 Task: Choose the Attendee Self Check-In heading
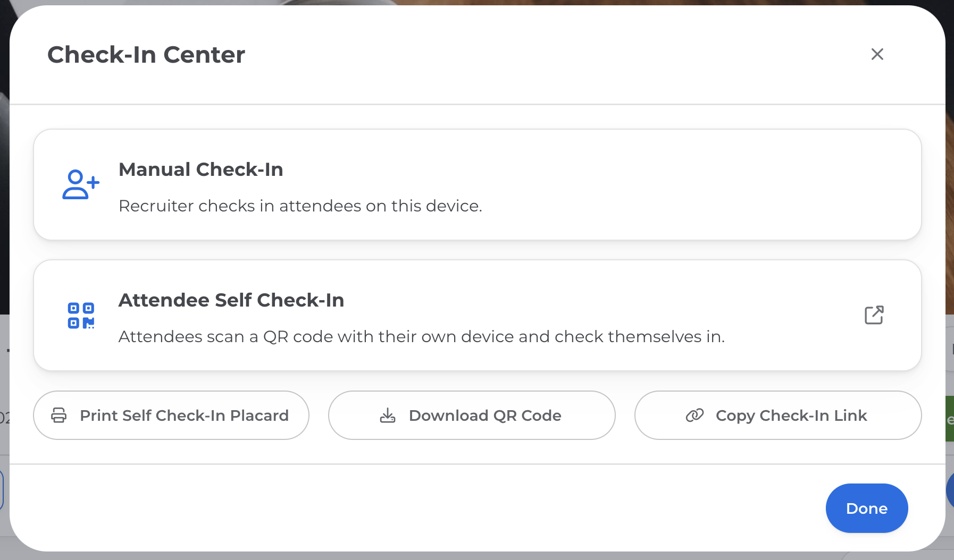231,300
